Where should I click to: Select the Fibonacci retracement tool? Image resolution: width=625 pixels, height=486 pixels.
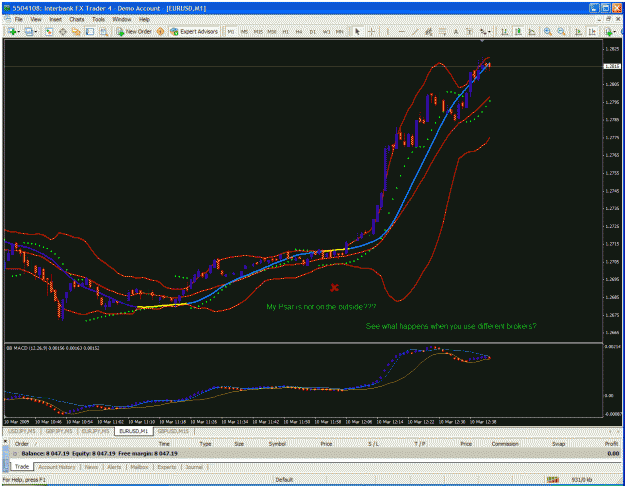click(x=442, y=31)
